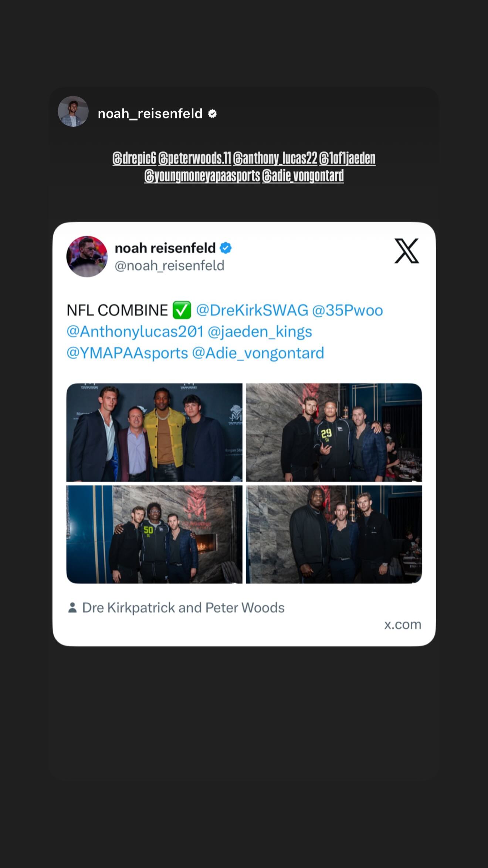Open the @youngmoneyapaasports mention
This screenshot has width=488, height=868.
(202, 176)
